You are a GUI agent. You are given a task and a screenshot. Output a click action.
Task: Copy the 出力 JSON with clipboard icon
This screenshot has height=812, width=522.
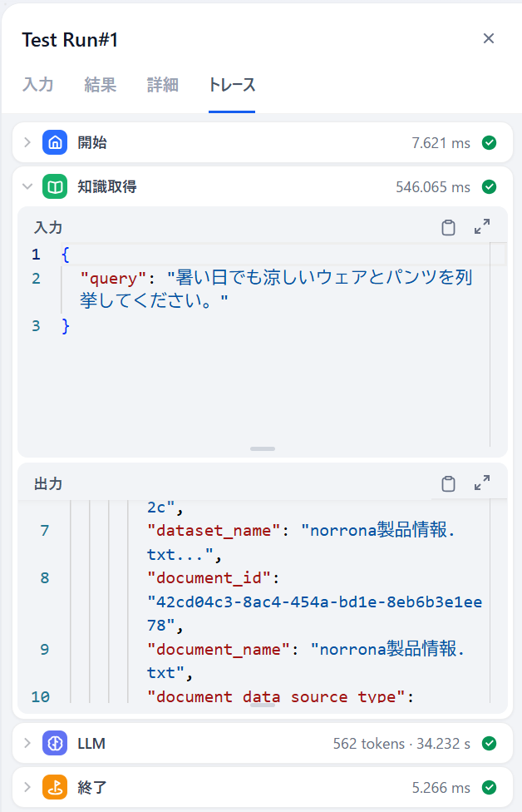(x=448, y=483)
